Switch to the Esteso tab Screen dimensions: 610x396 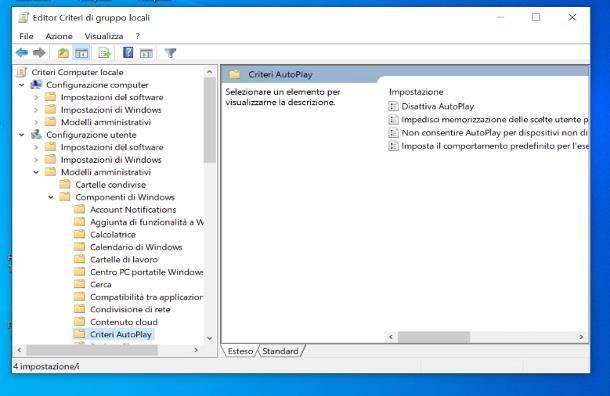(x=240, y=351)
